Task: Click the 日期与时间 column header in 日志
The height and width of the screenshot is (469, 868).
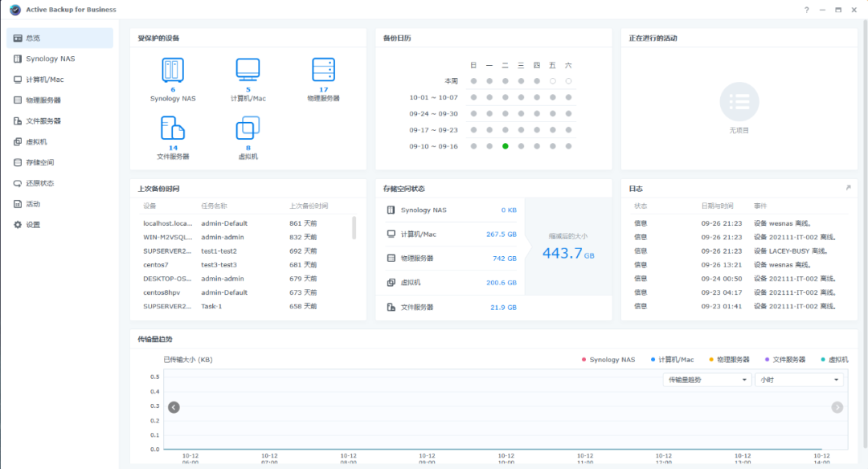Action: coord(717,206)
